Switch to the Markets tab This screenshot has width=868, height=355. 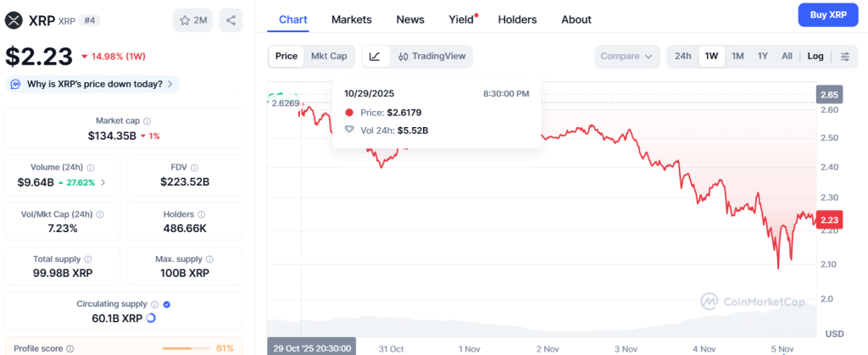[x=351, y=19]
